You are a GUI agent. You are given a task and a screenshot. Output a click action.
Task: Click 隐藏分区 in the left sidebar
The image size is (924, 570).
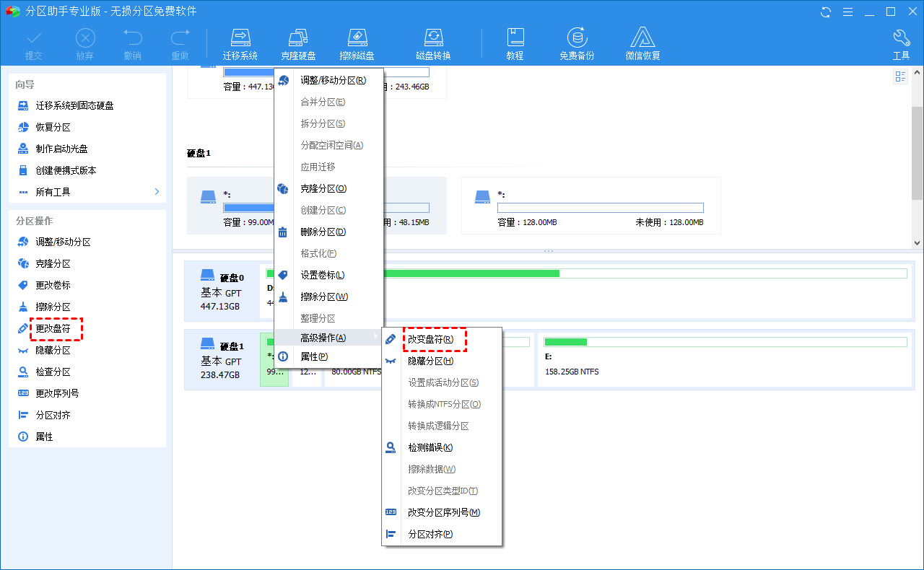[x=53, y=350]
